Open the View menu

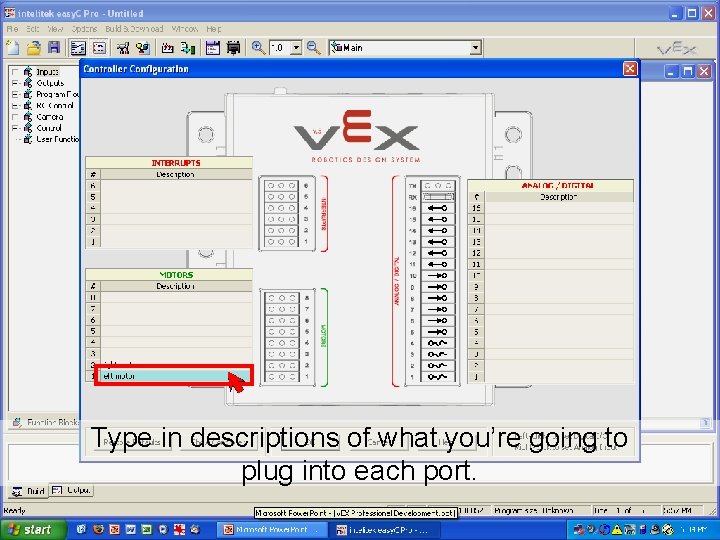click(x=55, y=28)
